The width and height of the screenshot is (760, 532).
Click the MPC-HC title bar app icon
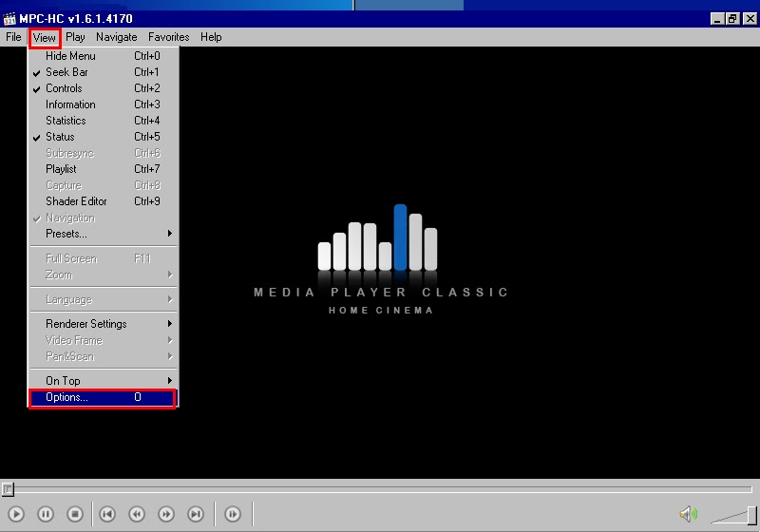(x=9, y=19)
